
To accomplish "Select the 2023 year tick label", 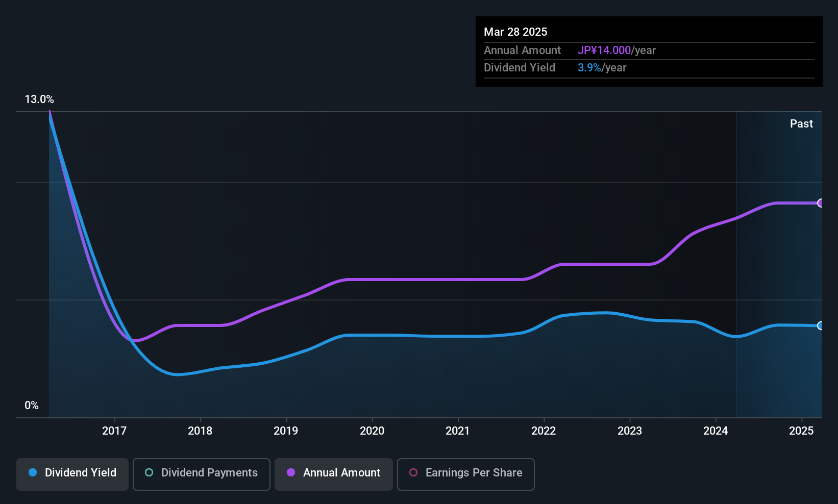I will (x=630, y=431).
